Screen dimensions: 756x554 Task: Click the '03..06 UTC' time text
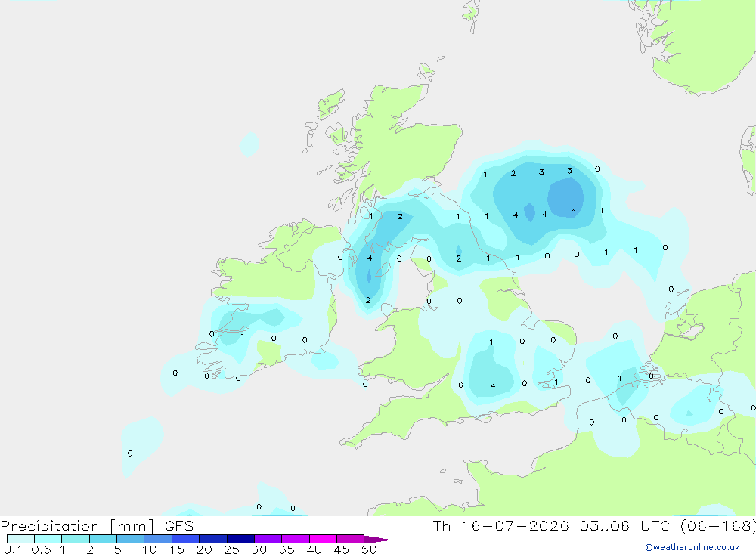pos(624,525)
